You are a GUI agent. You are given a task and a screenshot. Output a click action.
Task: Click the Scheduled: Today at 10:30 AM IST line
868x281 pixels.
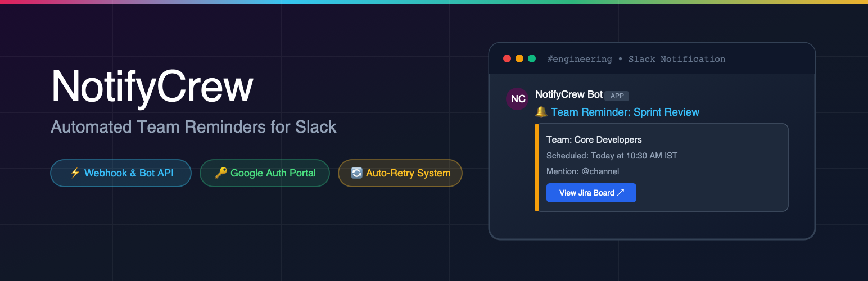(612, 156)
